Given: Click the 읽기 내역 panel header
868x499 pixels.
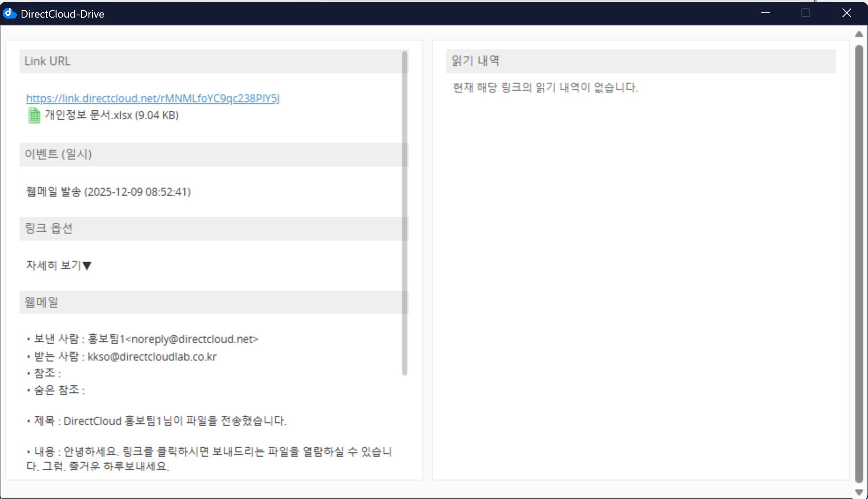Looking at the screenshot, I should point(475,61).
